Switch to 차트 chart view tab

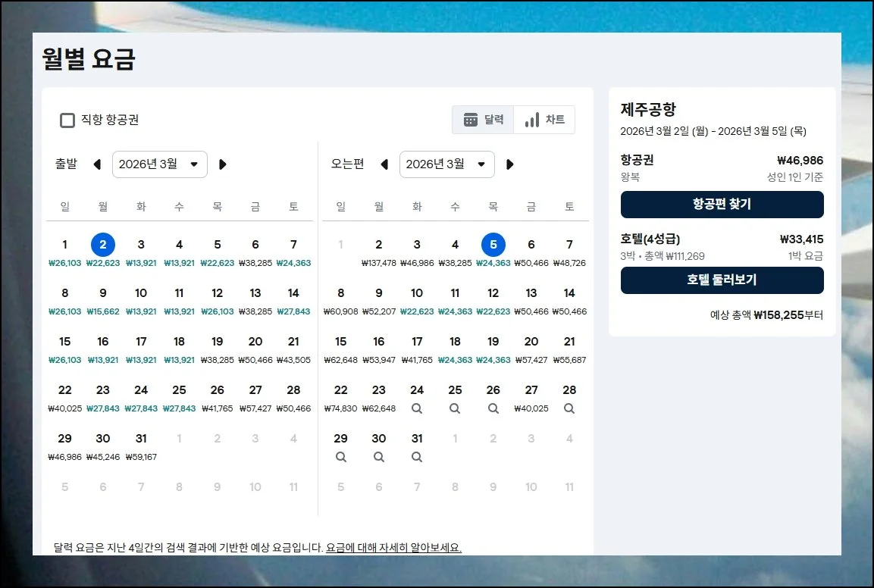[x=544, y=120]
